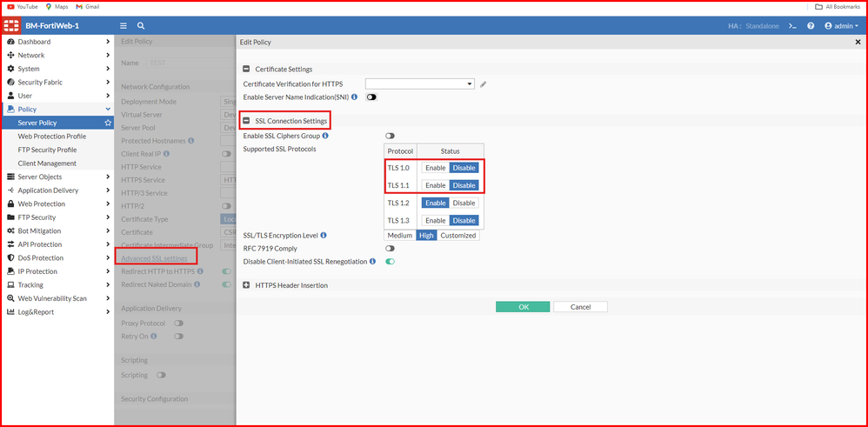
Task: Open the CLI console icon
Action: click(792, 26)
